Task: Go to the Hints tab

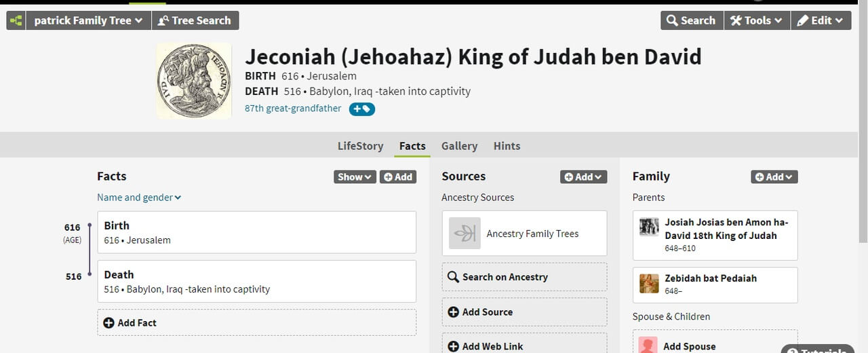Action: click(507, 146)
